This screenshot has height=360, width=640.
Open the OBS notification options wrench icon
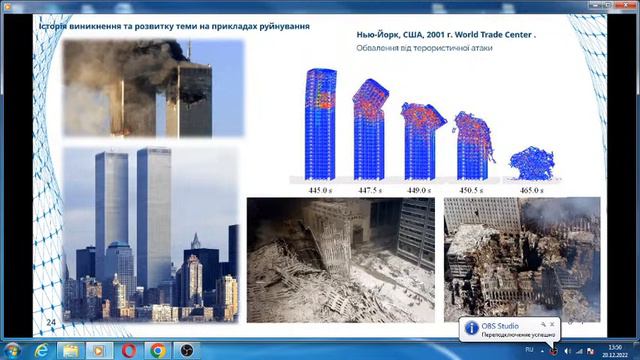pos(543,324)
